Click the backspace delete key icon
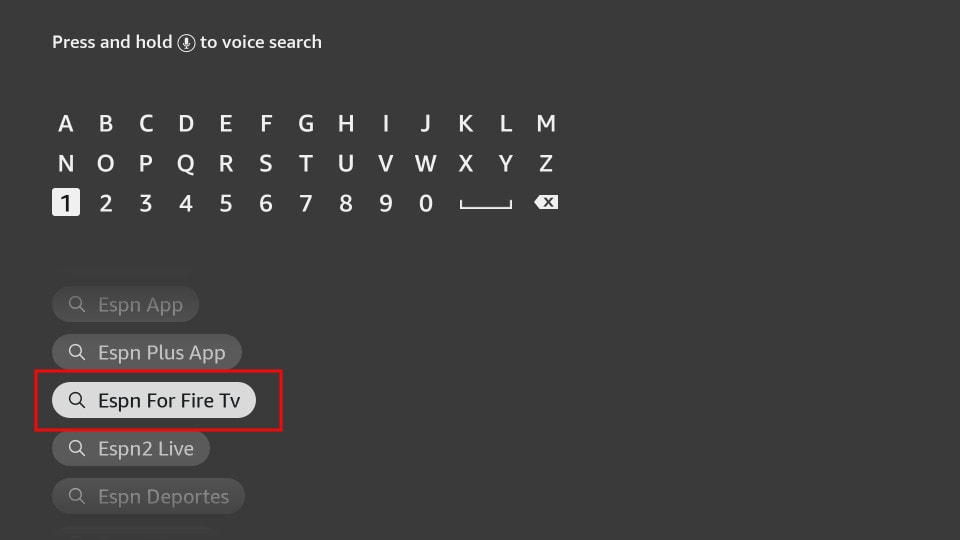The image size is (960, 540). tap(546, 202)
